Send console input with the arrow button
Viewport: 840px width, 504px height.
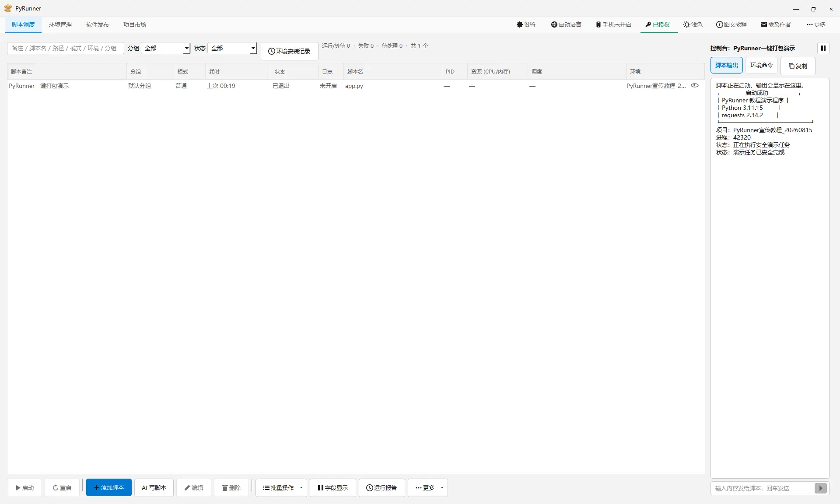821,488
